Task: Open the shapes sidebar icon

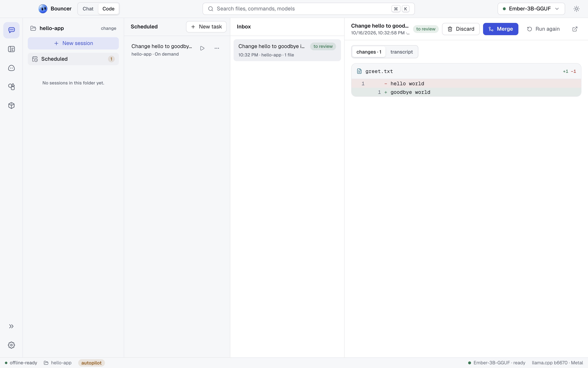Action: pos(11,87)
